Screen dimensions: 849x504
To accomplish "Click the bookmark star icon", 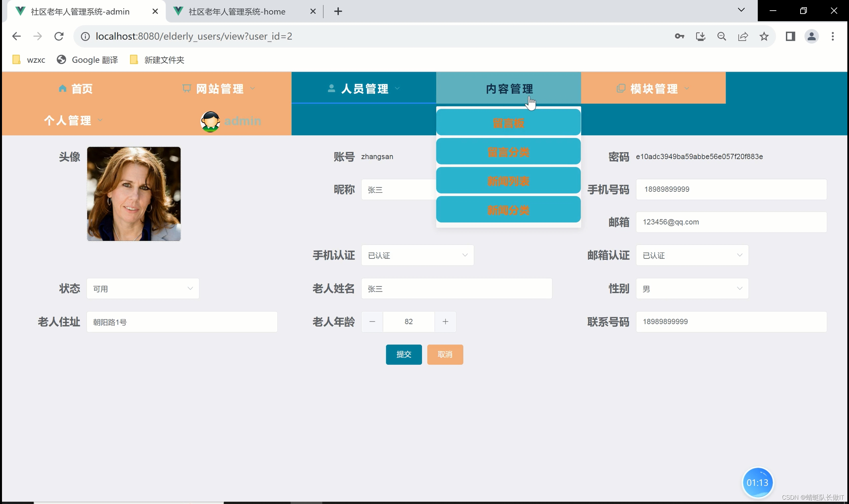I will point(764,36).
